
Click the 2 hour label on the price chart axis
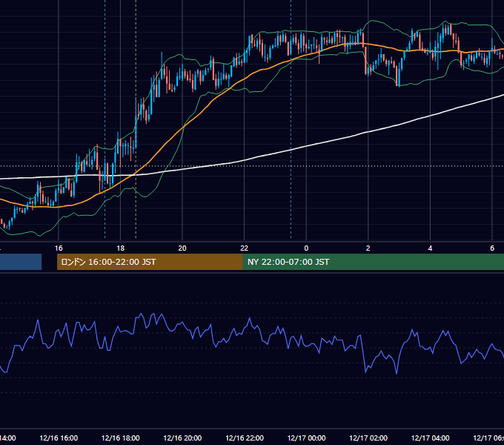368,248
